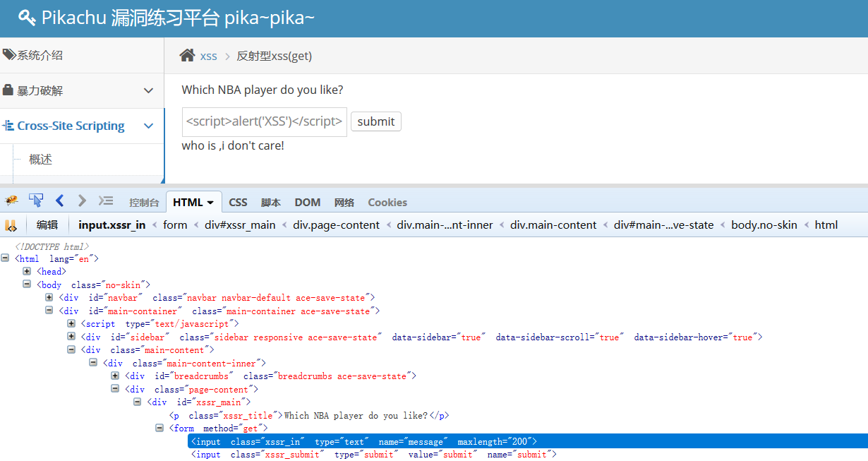The height and width of the screenshot is (461, 868).
Task: Click the tag icon beside 系统介绍
Action: click(9, 55)
